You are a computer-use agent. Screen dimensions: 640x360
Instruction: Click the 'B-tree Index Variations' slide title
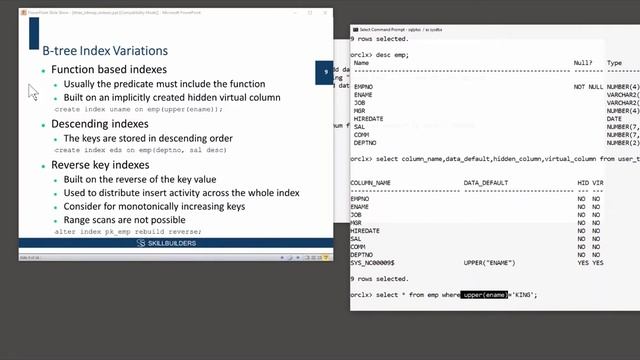[x=105, y=51]
